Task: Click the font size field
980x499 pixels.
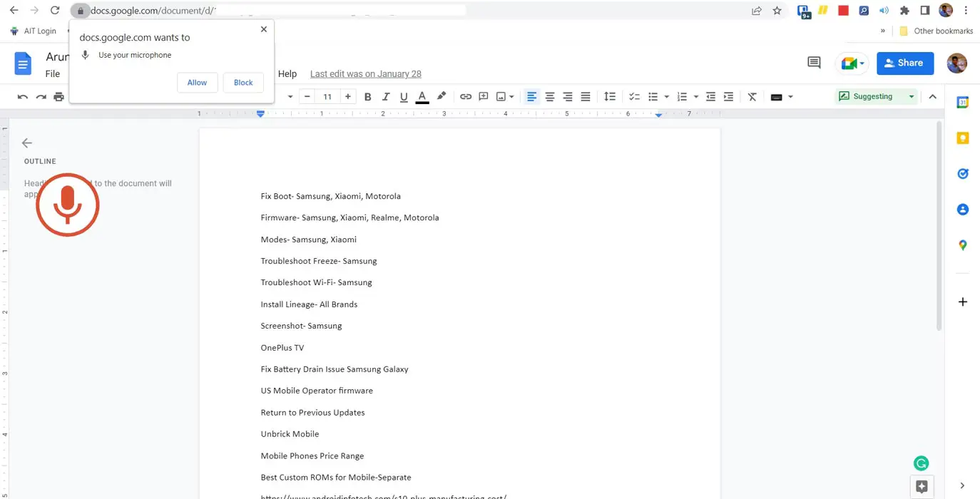Action: [327, 97]
